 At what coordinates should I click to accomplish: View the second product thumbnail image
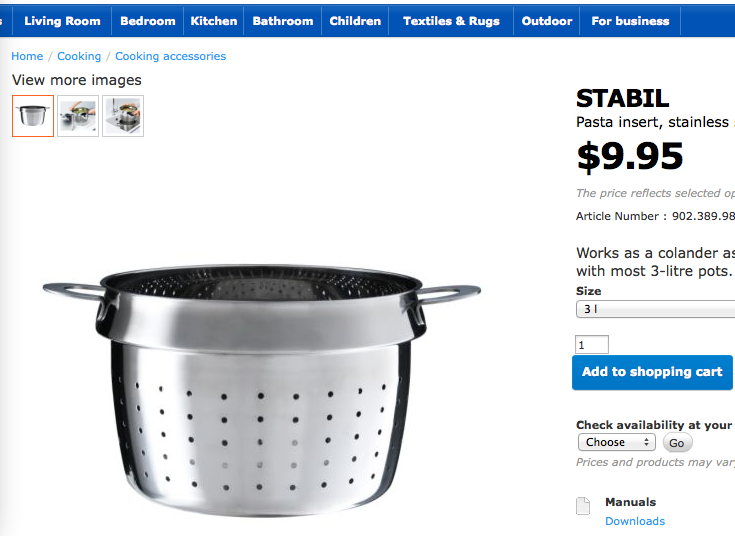point(78,116)
